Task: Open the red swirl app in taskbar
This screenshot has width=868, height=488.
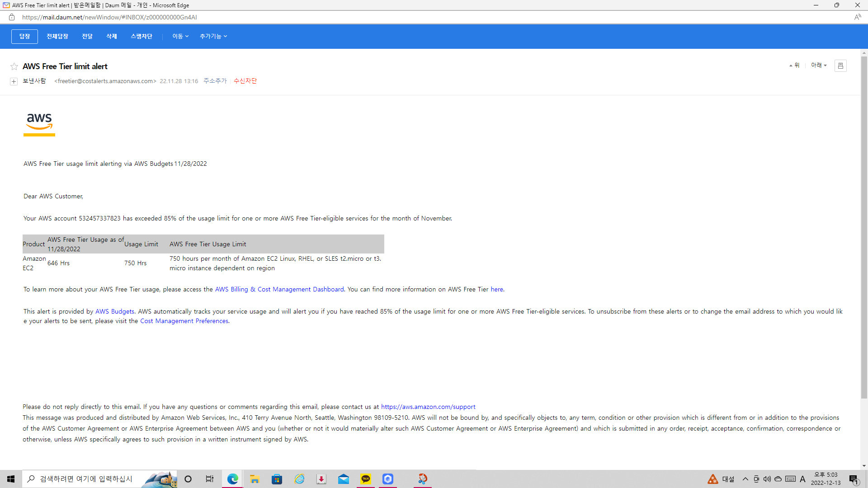Action: tap(423, 479)
